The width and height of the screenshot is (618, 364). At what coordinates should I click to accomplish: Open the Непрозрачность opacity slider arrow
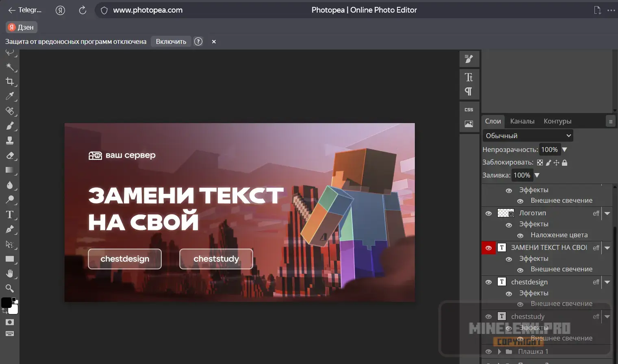click(565, 149)
